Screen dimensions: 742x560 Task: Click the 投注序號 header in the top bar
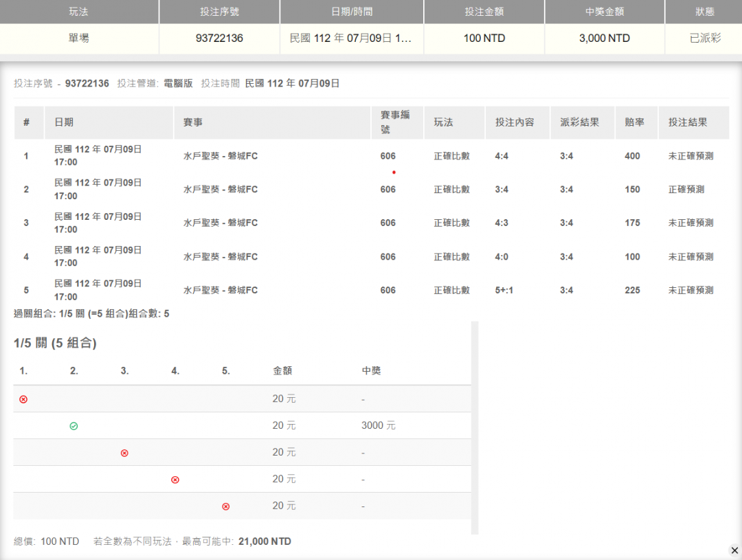(219, 12)
